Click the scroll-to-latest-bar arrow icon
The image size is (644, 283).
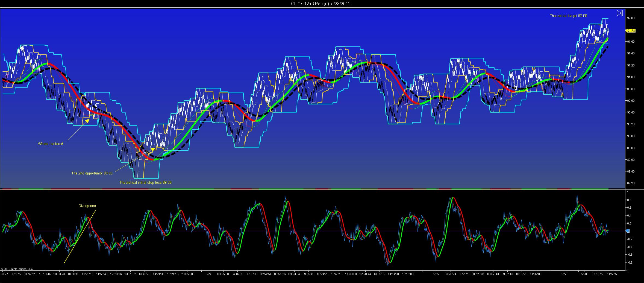pos(619,13)
